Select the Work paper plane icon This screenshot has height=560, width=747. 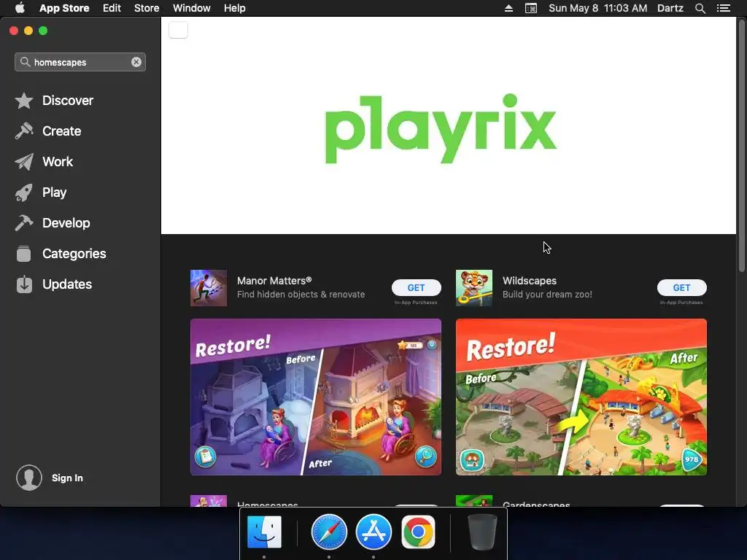(x=24, y=162)
